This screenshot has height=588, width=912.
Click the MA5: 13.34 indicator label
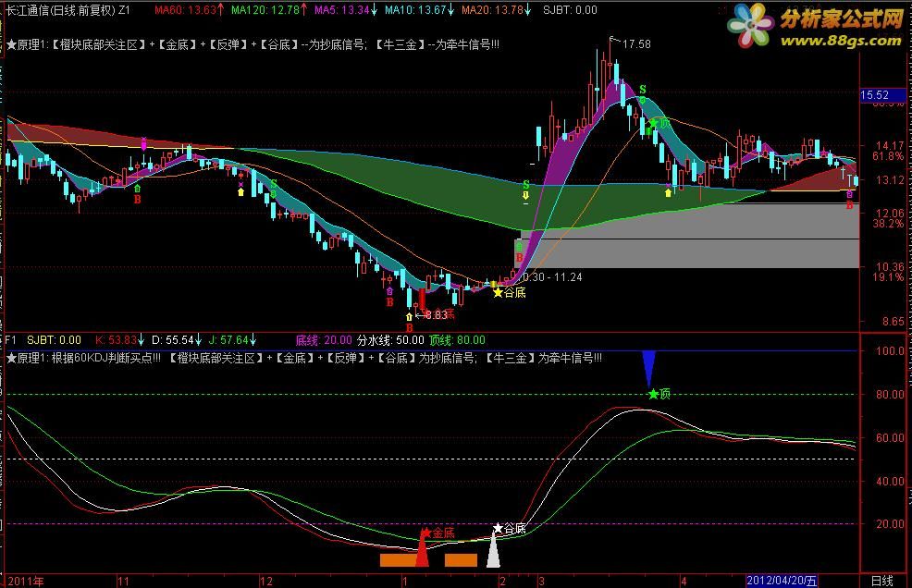(x=346, y=10)
